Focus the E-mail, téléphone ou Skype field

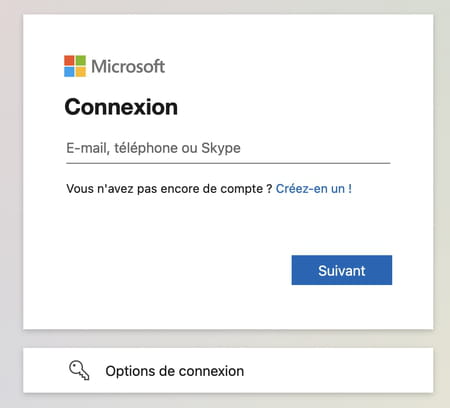pos(228,148)
